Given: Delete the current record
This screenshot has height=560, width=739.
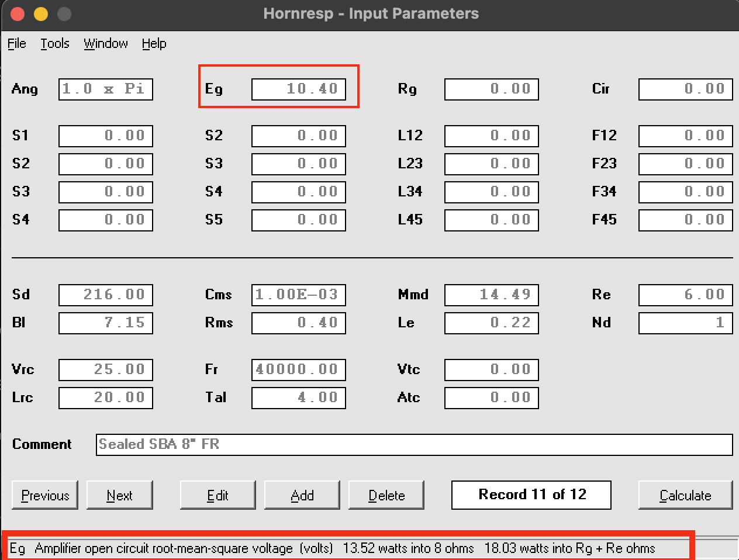Looking at the screenshot, I should (x=386, y=495).
